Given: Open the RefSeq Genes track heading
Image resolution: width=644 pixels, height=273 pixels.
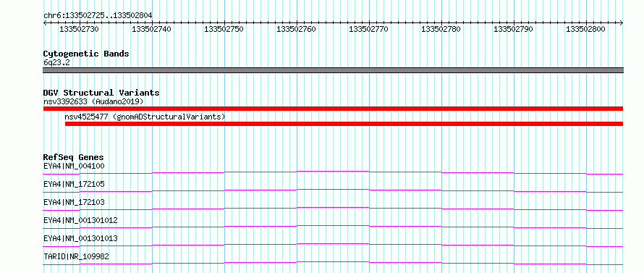Looking at the screenshot, I should [74, 157].
